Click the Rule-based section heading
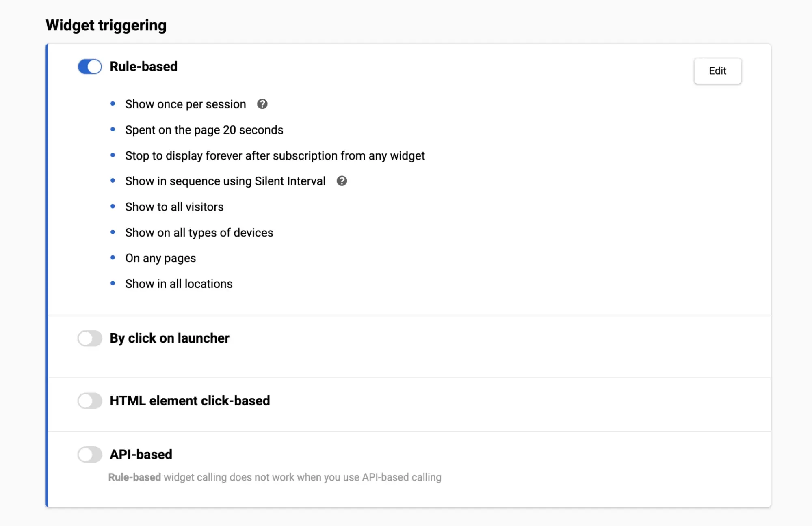 pyautogui.click(x=143, y=67)
